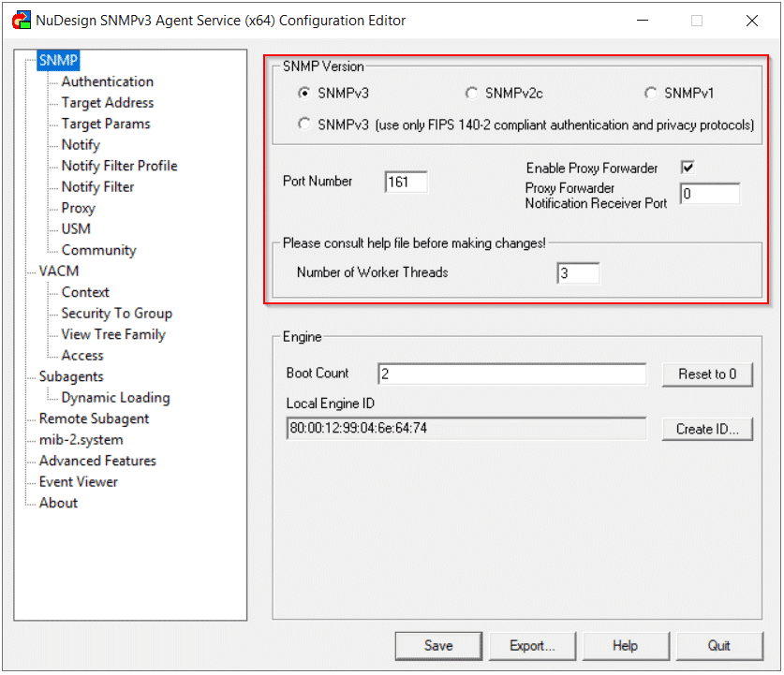Select Target Params tree item
This screenshot has height=675, width=784.
click(x=106, y=124)
